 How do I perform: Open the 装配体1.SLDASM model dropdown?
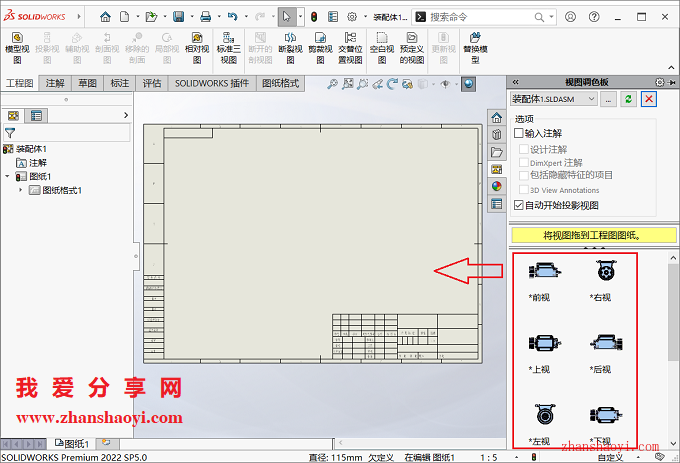tap(554, 99)
